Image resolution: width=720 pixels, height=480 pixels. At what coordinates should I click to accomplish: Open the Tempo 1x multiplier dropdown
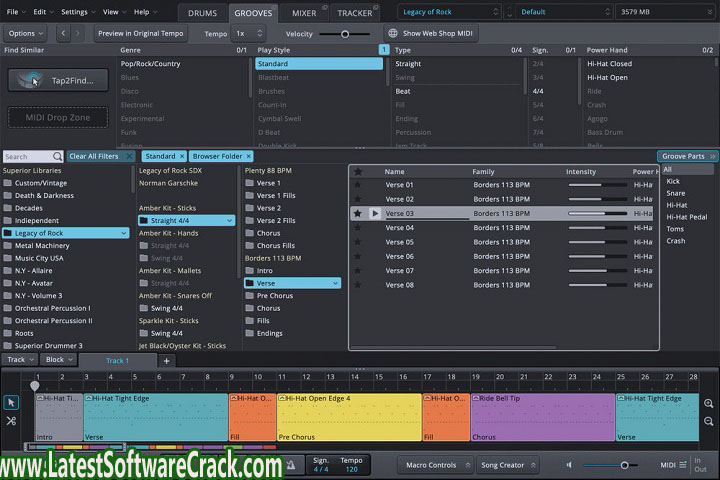coord(248,33)
